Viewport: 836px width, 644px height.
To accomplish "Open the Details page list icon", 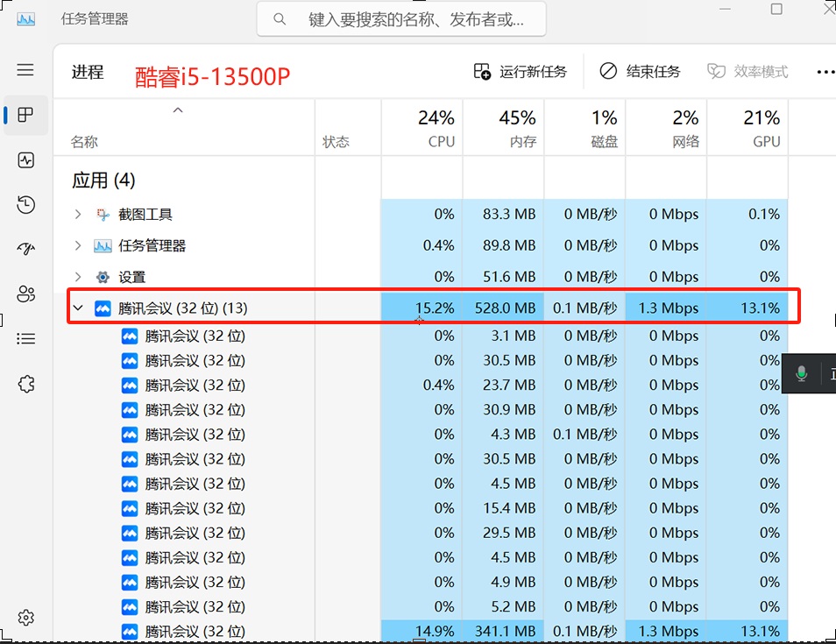I will click(25, 338).
